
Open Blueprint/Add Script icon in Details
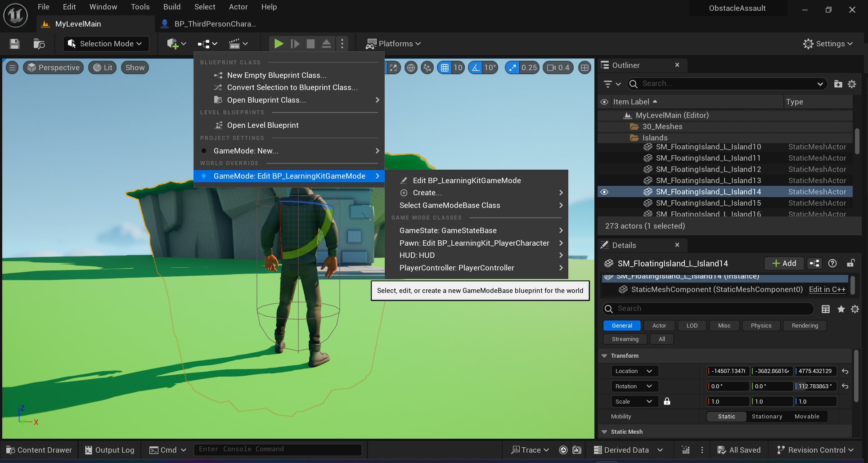pyautogui.click(x=814, y=263)
